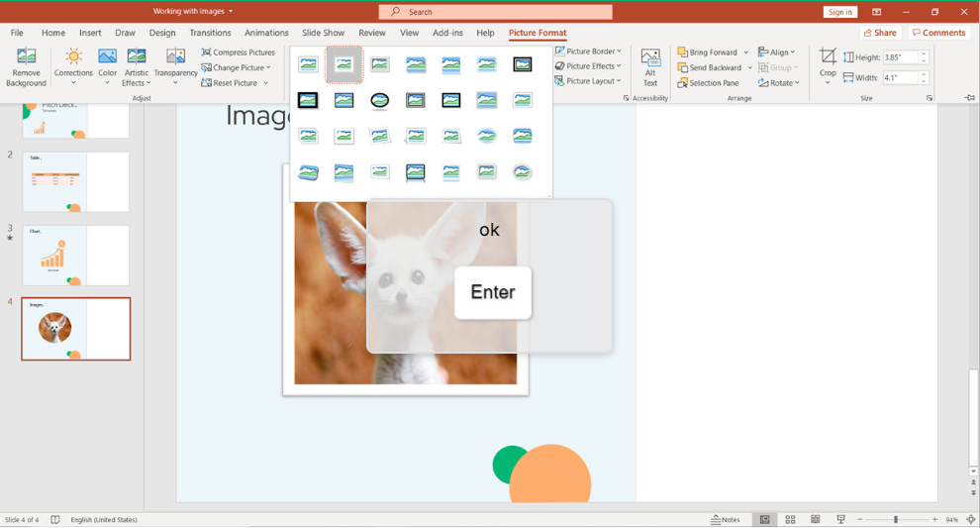980x528 pixels.
Task: Switch to Slide Sorter view
Action: tap(790, 520)
